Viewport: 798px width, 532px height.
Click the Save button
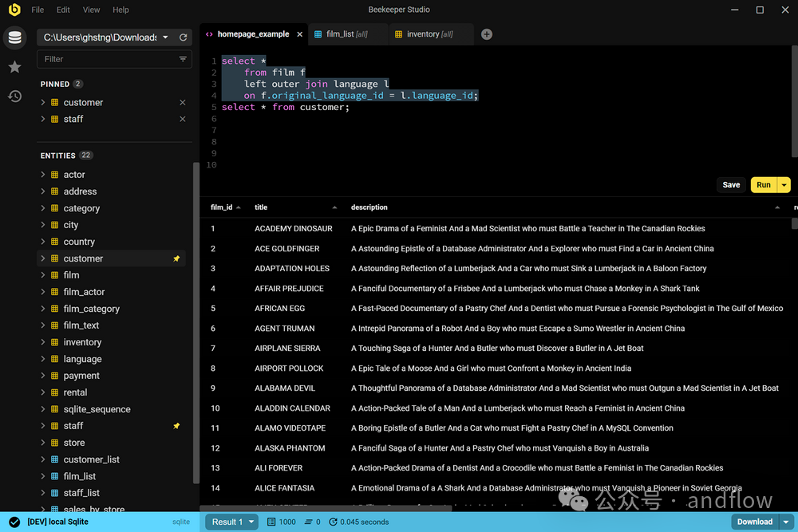(x=730, y=184)
